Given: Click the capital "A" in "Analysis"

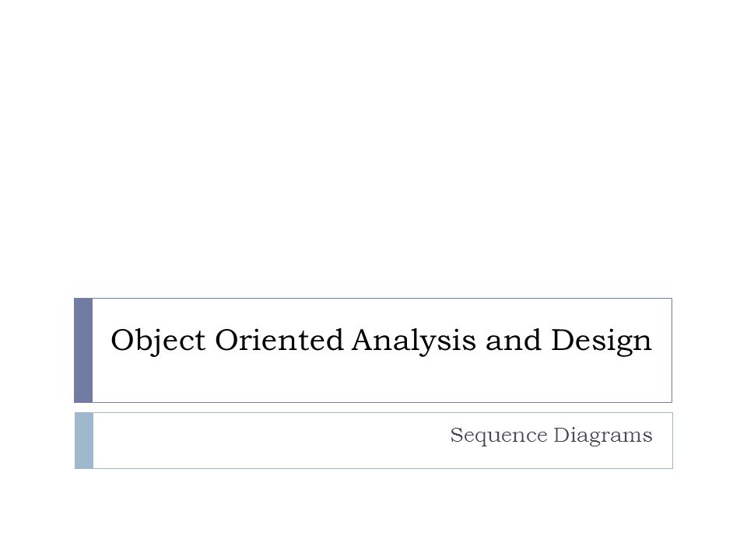Looking at the screenshot, I should click(366, 340).
